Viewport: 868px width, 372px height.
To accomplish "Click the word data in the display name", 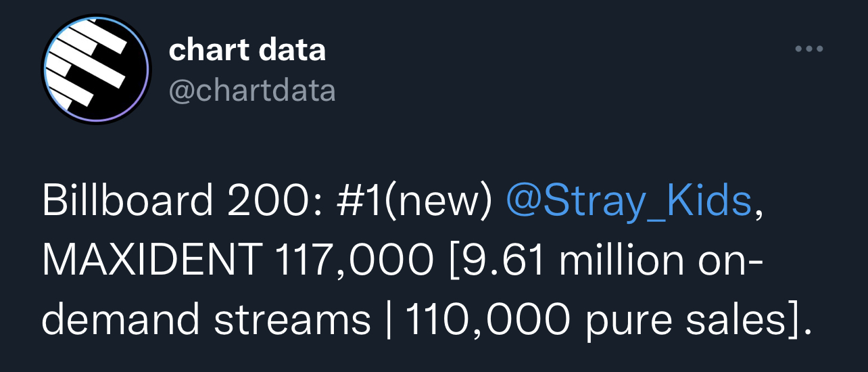I will [x=291, y=49].
